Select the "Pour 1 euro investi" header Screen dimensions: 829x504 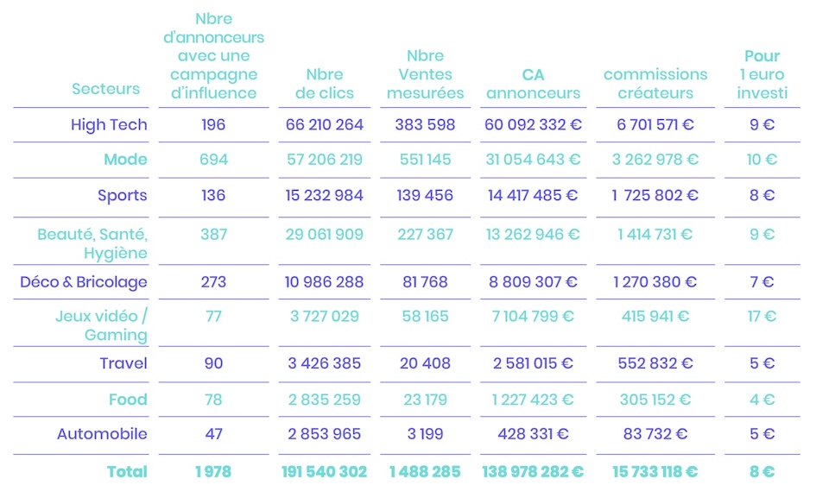tap(762, 74)
